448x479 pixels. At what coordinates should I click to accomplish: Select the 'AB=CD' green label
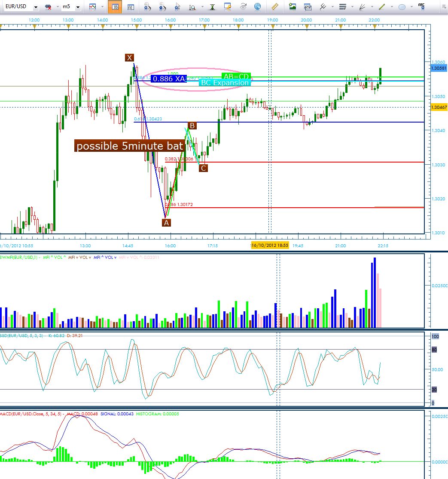click(x=236, y=76)
